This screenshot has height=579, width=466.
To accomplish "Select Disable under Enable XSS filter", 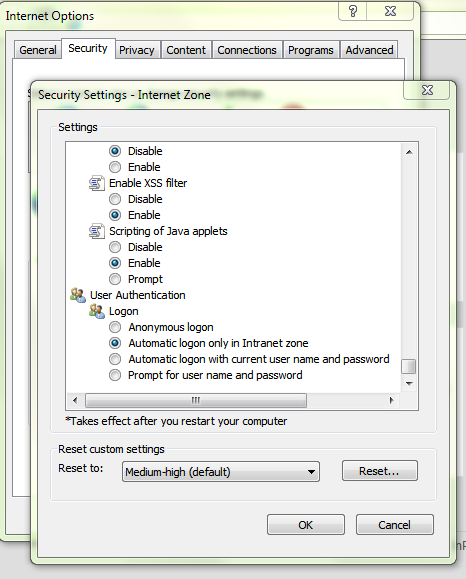I will click(115, 199).
